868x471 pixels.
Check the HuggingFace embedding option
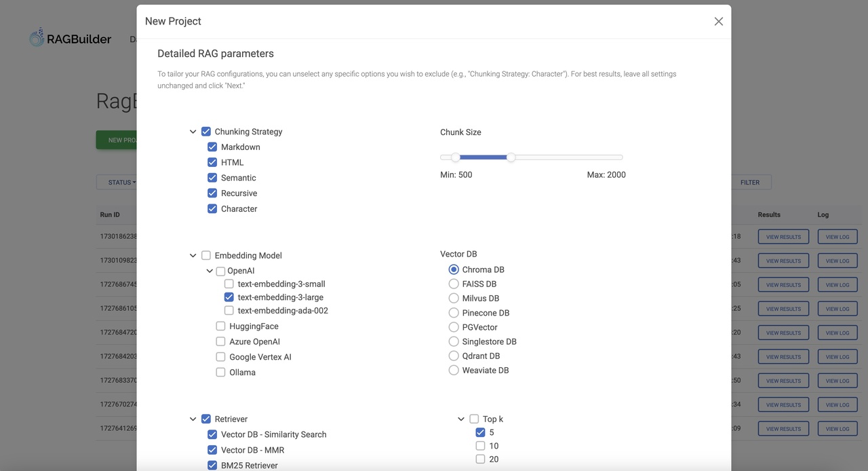tap(220, 326)
